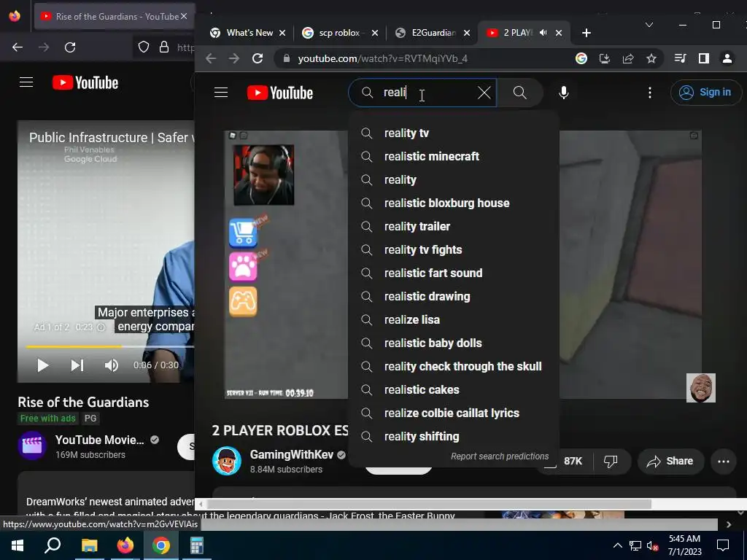Open YouTube Movies channel in Firefox

click(99, 440)
